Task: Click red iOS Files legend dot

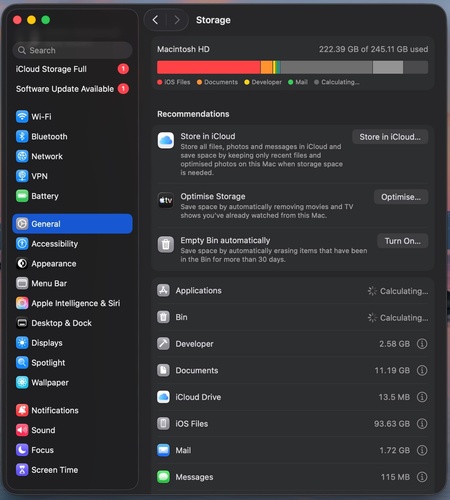Action: (x=160, y=82)
